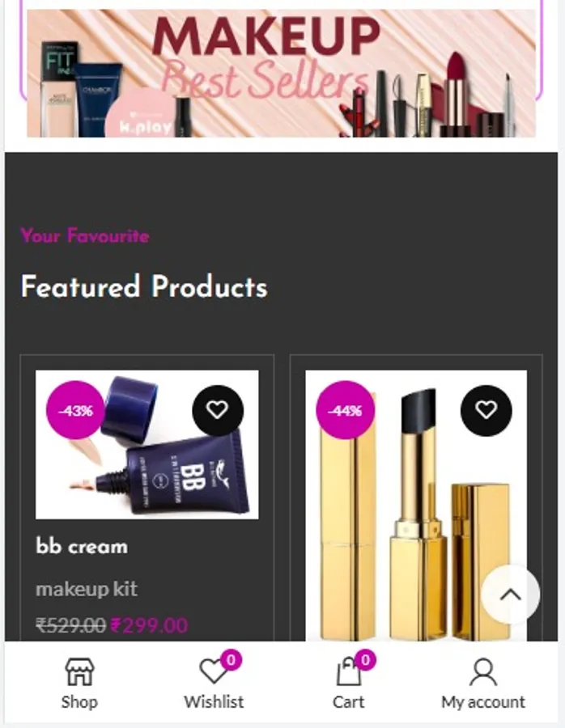Open the Makeup Best Sellers banner

281,74
